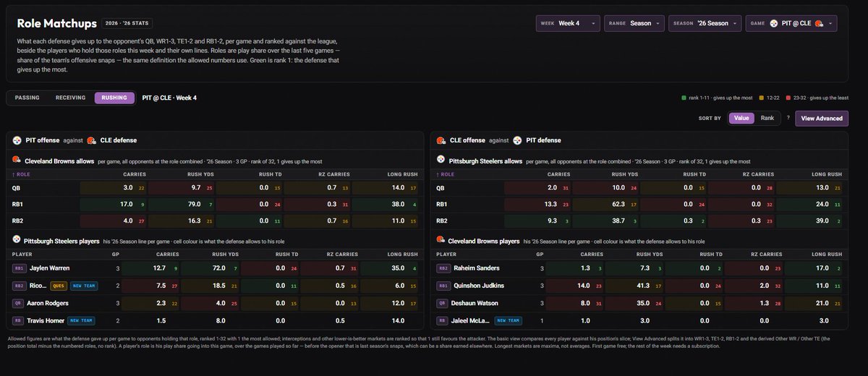
Task: Click Browns logo next to Cleveland Browns players
Action: tap(441, 239)
